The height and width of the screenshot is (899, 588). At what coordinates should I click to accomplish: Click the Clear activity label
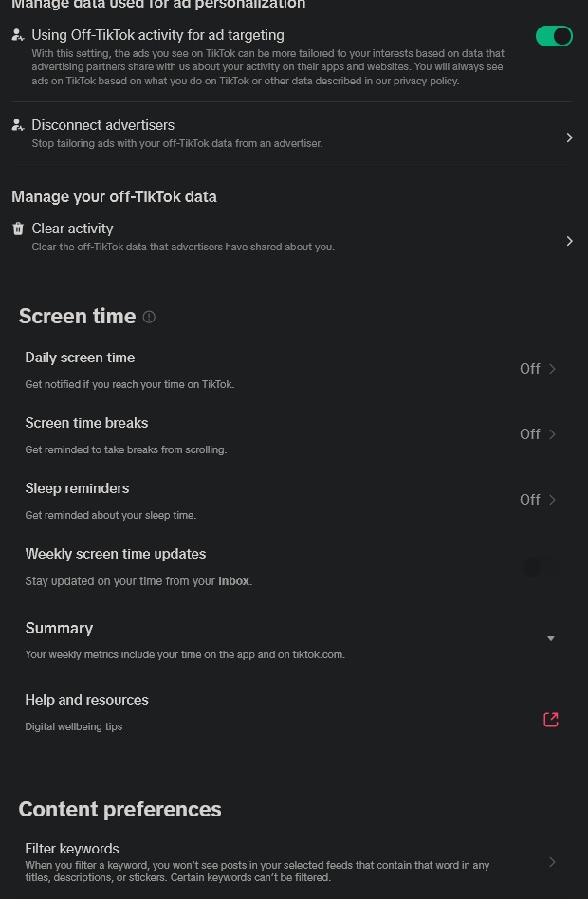coord(72,229)
